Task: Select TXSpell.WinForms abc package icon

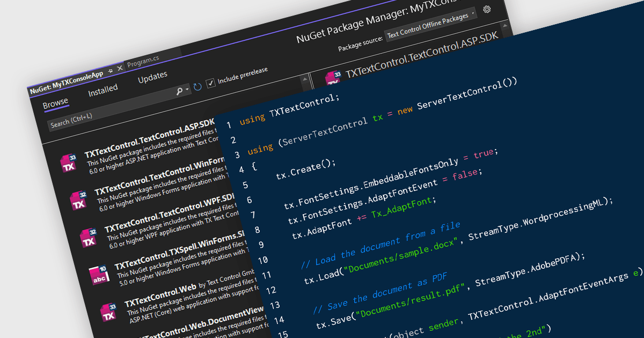Action: coord(99,274)
